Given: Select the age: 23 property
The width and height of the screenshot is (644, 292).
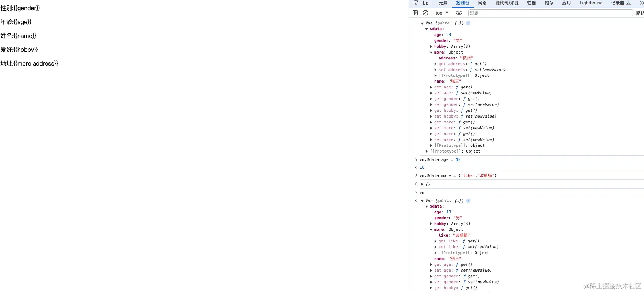Looking at the screenshot, I should [443, 35].
